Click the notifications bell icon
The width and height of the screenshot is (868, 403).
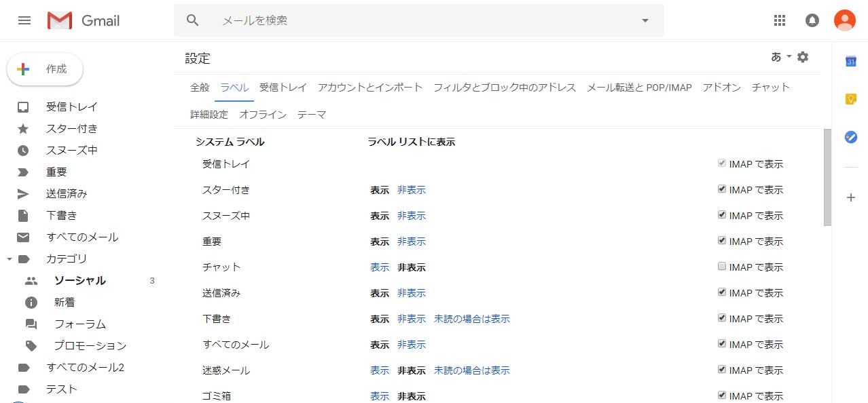click(812, 20)
